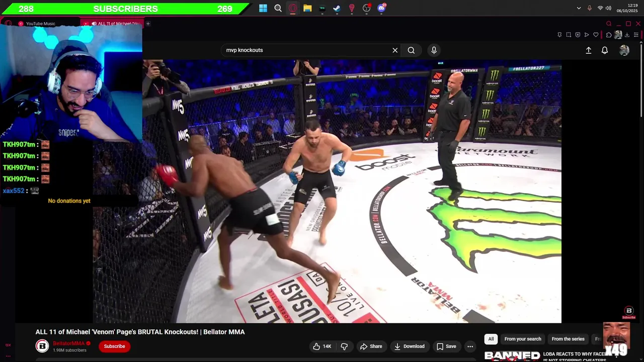Open the BellatorMMA channel link
Screen dimensions: 644x362
68,343
